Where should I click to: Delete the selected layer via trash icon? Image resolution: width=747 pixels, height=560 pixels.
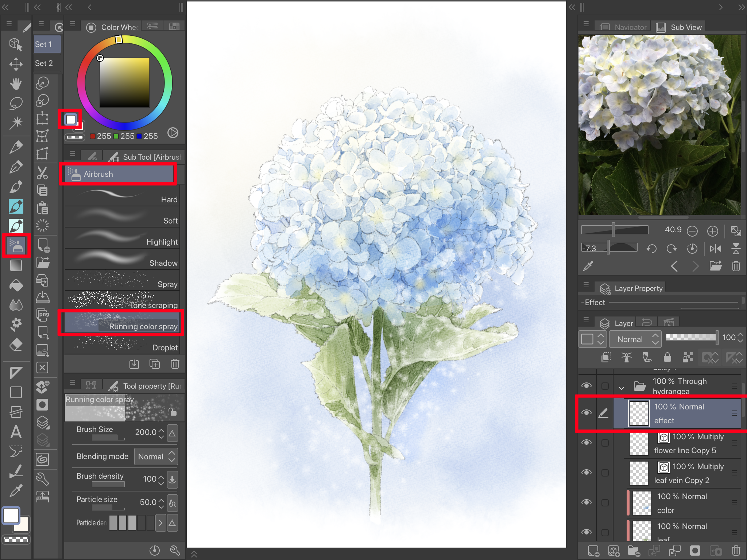[x=736, y=551]
